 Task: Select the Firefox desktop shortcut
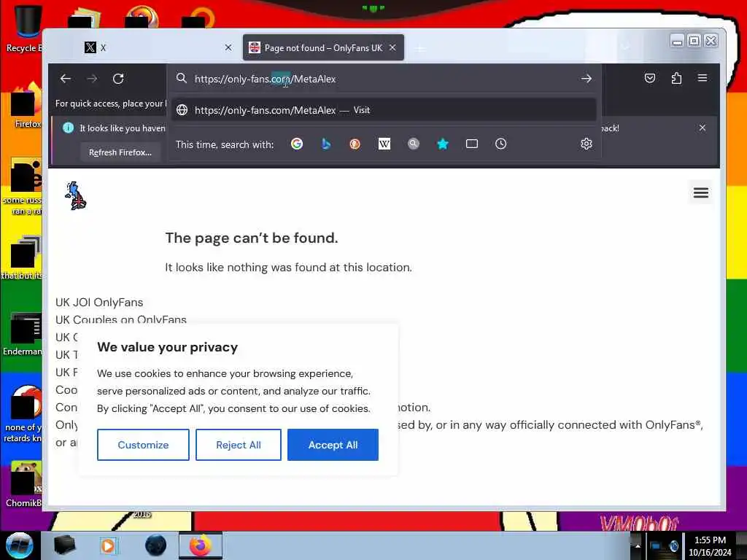tap(26, 106)
